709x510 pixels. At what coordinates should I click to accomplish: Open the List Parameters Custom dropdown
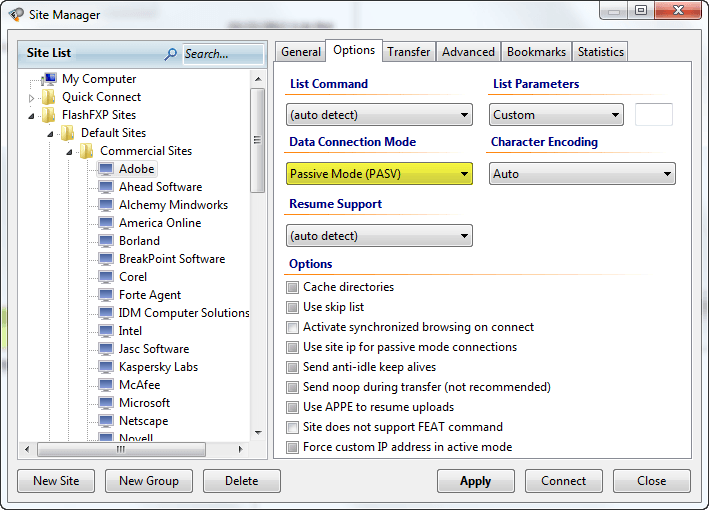tap(556, 115)
